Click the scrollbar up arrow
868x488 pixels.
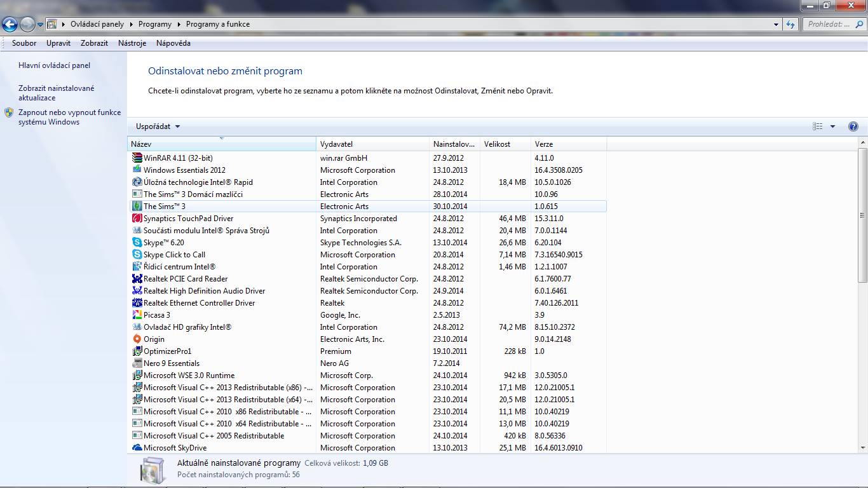(x=862, y=143)
